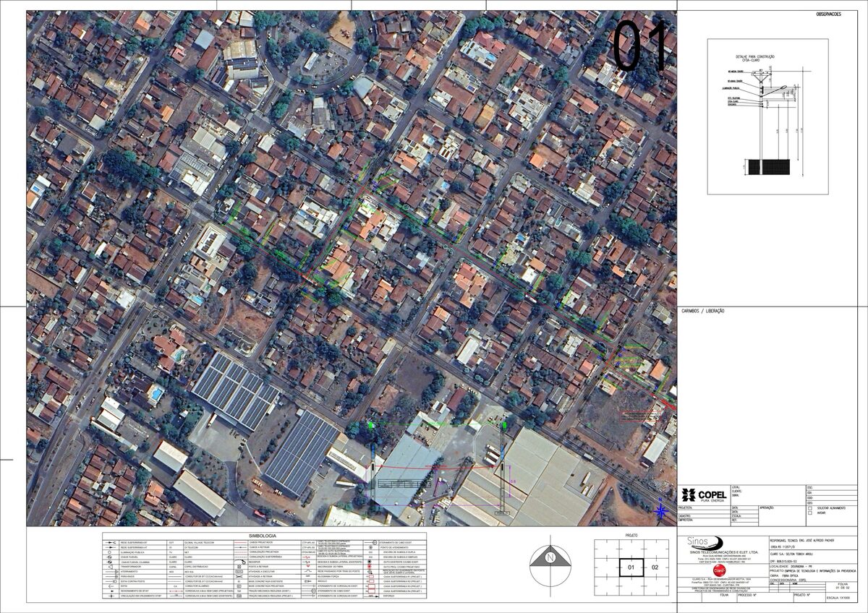Tick the Solicitar Alinhamento checkbox

pos(810,508)
